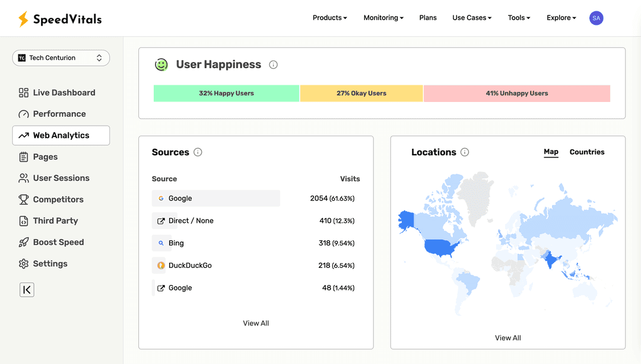Switch to the Countries tab in Locations
This screenshot has width=641, height=364.
(586, 152)
